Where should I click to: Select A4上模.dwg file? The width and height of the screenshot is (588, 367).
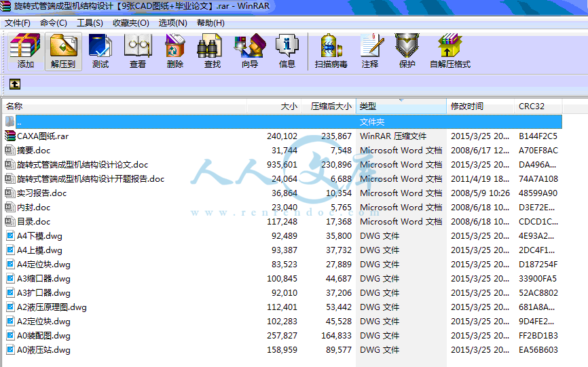39,250
